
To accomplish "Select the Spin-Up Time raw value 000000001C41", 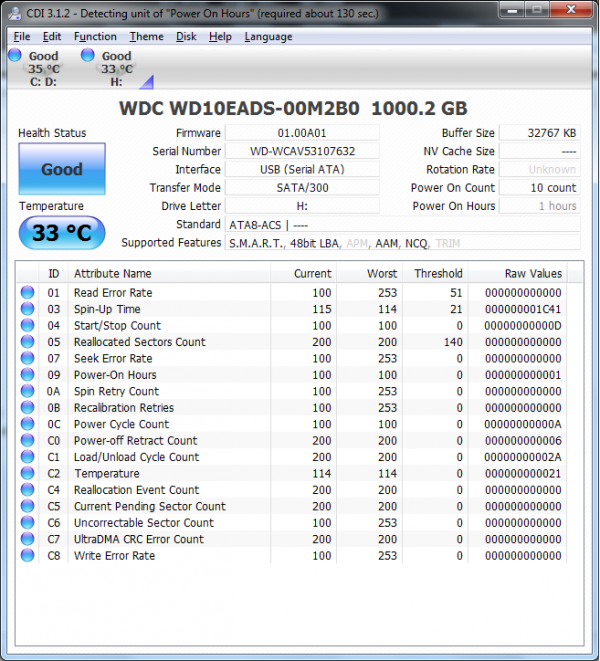I will click(x=523, y=309).
